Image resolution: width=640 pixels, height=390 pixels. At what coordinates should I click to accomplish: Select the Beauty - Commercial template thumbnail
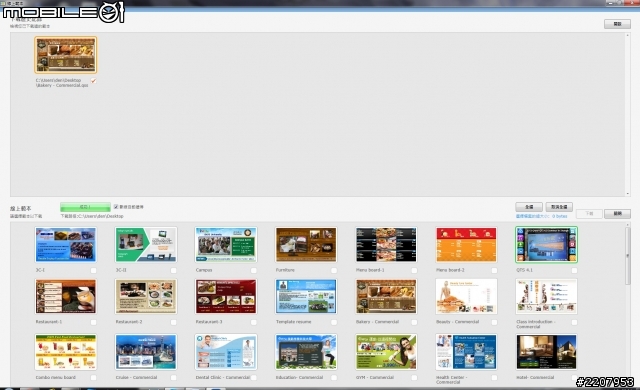pyautogui.click(x=466, y=297)
